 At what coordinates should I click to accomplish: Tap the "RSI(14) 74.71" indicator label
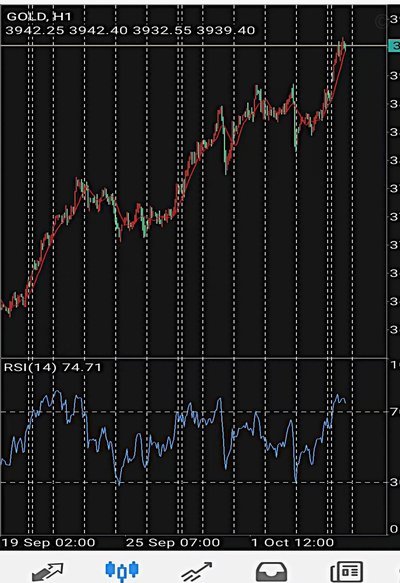click(x=52, y=367)
